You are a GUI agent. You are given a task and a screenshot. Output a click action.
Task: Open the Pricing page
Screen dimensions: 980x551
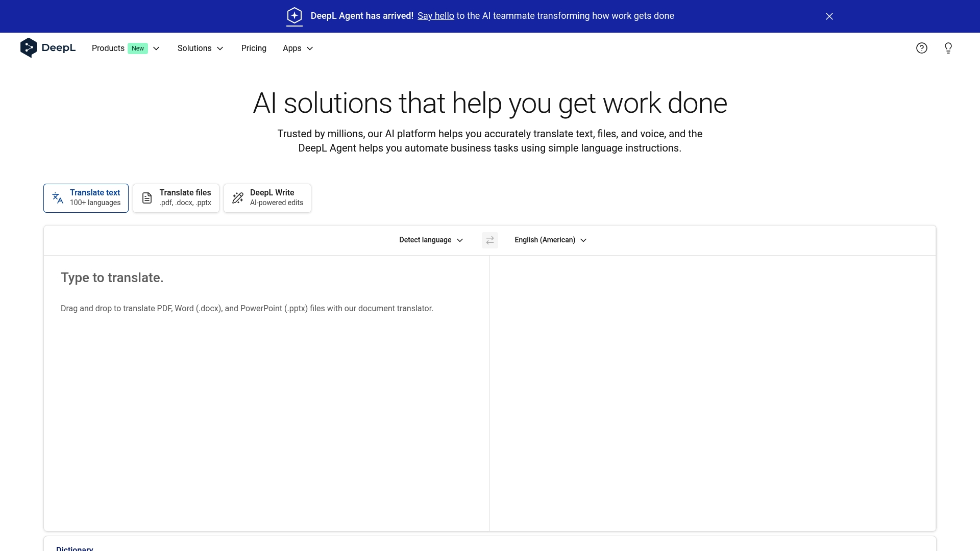point(254,48)
